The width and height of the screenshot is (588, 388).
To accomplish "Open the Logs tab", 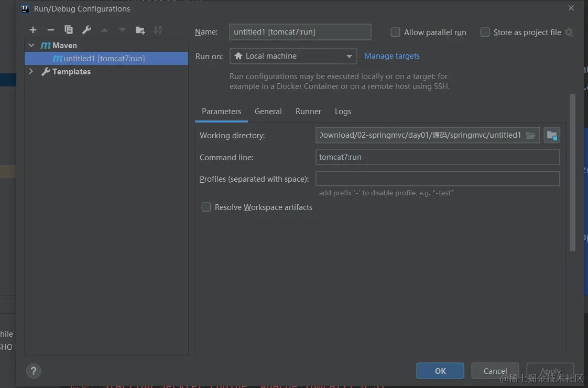I will [x=343, y=112].
